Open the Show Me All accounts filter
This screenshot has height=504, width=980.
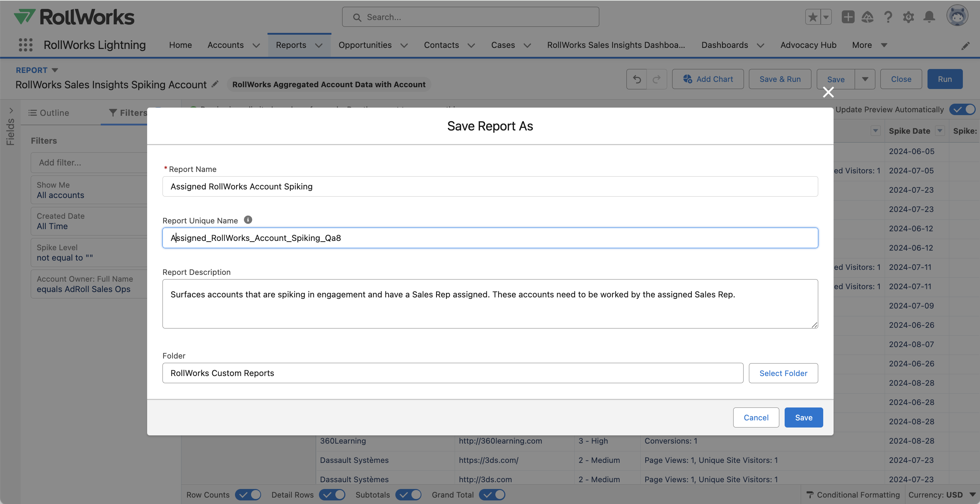pyautogui.click(x=89, y=190)
